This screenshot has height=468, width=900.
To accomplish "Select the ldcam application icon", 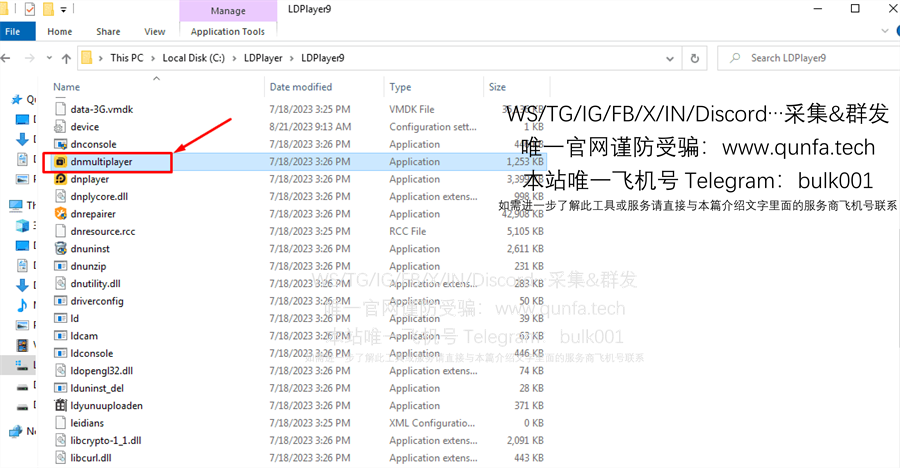I will tap(60, 336).
